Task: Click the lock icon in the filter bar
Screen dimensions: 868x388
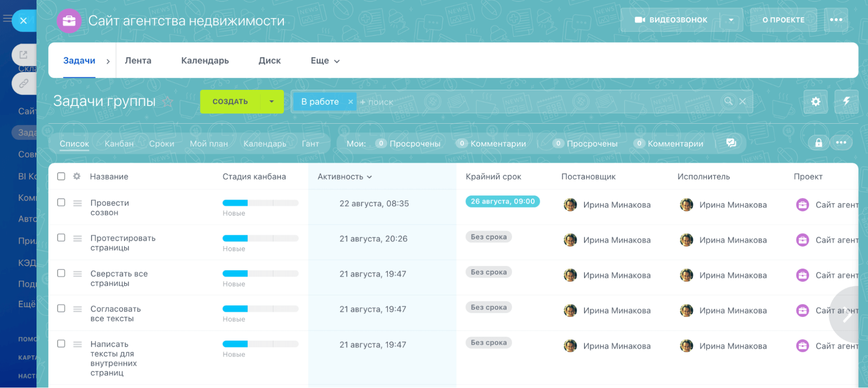Action: pos(818,143)
